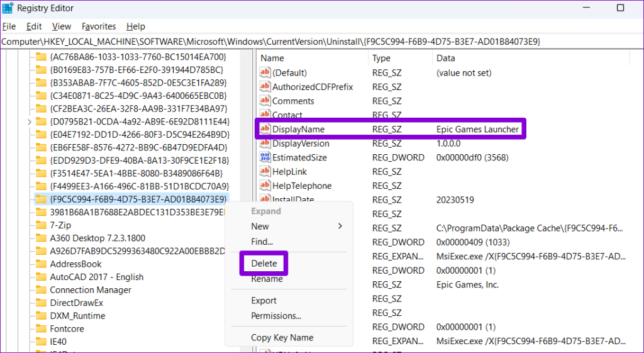Select the 'Epic Games Launcher' data value
The height and width of the screenshot is (353, 644).
[478, 130]
